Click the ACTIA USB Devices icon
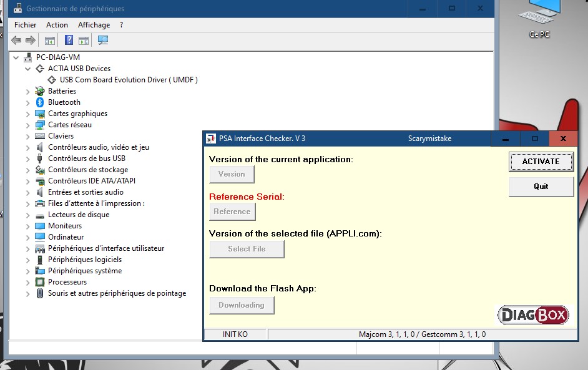Screen dimensions: 588x370 tap(40, 69)
